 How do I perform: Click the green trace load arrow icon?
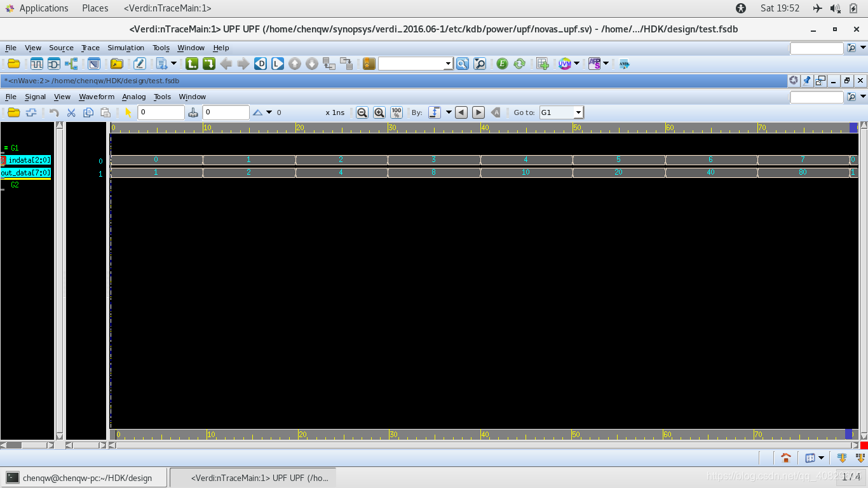[209, 64]
